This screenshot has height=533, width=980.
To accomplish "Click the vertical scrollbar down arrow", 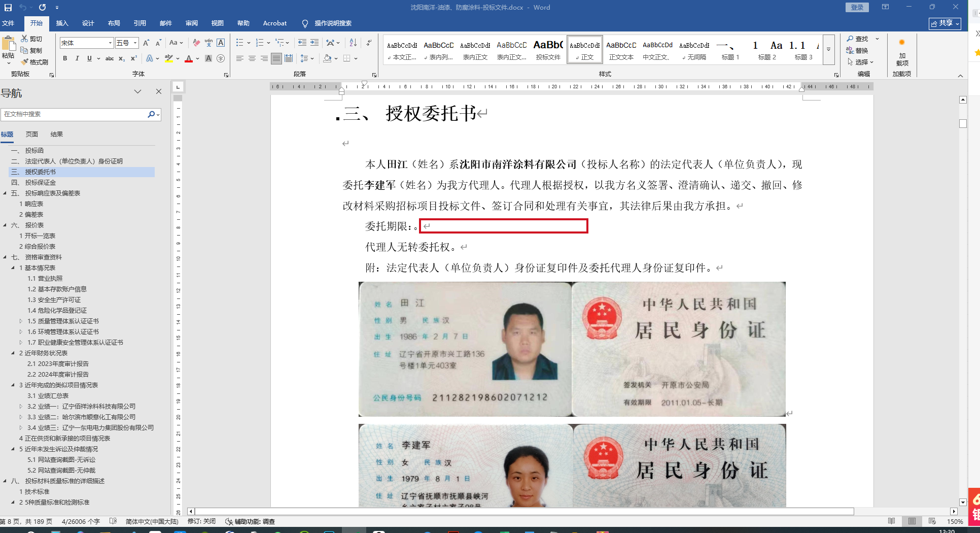I will (x=963, y=502).
